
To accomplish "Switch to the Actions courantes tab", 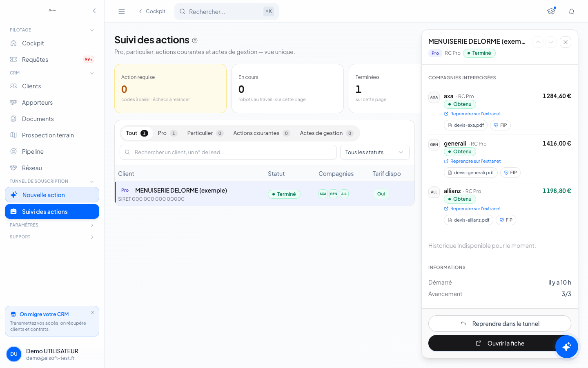I will [x=261, y=133].
